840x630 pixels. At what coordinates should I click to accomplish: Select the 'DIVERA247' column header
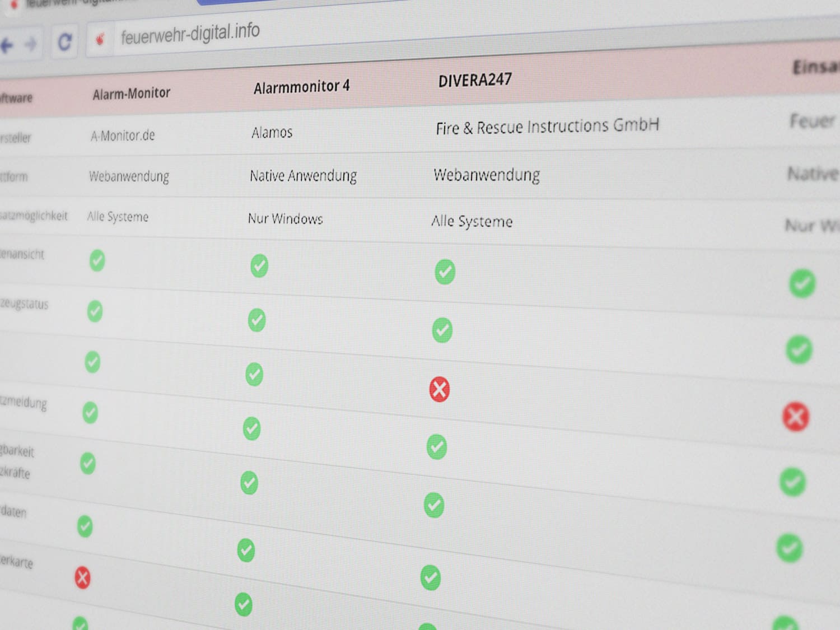[475, 80]
